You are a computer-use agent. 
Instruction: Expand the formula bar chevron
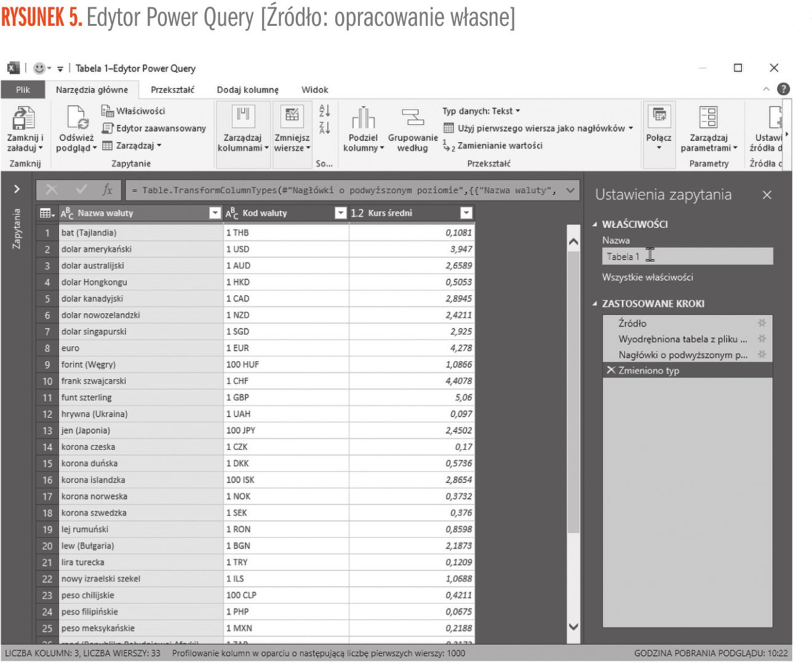pyautogui.click(x=570, y=190)
